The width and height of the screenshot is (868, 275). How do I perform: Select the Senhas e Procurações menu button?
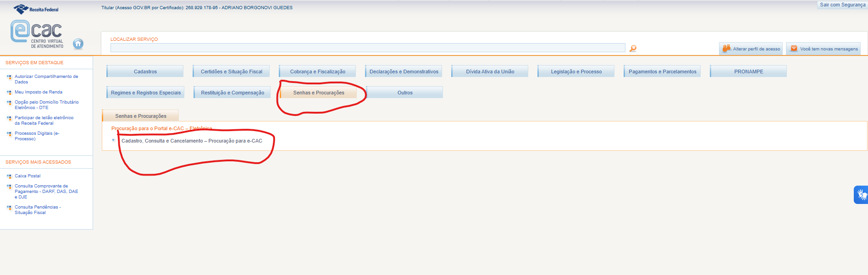coord(318,93)
